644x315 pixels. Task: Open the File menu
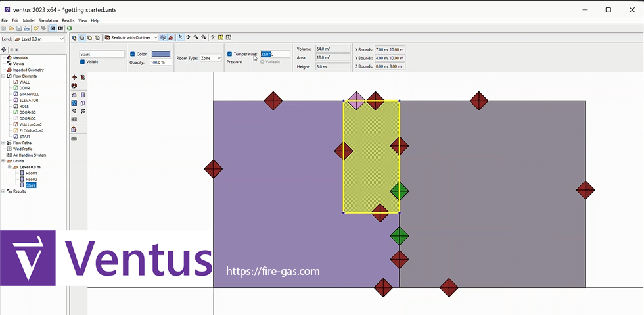pyautogui.click(x=5, y=20)
